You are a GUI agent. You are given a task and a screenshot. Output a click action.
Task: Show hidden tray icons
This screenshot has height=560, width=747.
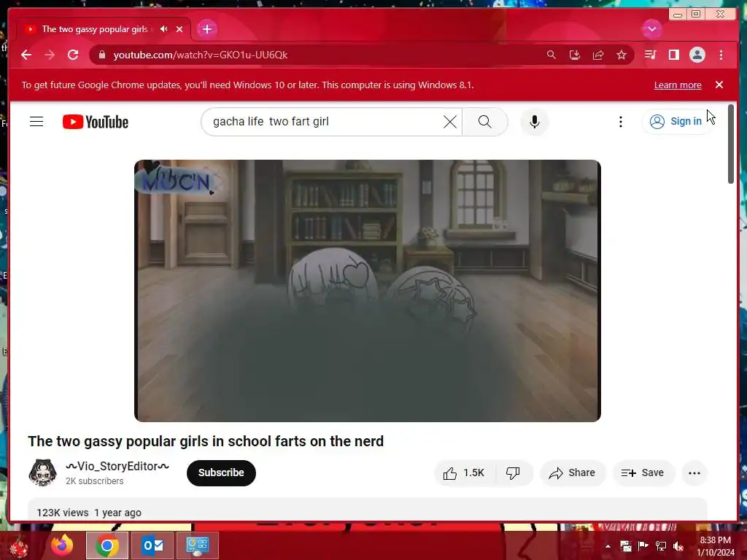(608, 545)
